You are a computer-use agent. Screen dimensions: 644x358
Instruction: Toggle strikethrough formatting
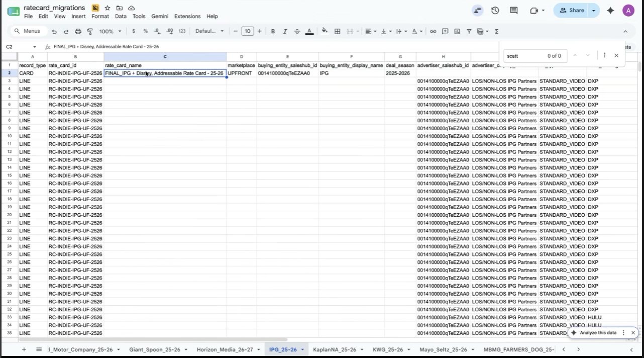[297, 31]
